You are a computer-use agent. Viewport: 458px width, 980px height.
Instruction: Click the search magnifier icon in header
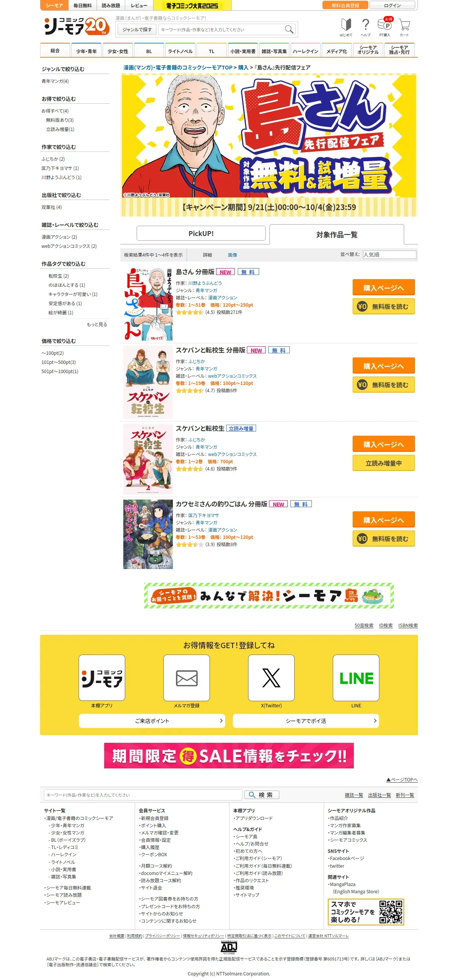289,29
